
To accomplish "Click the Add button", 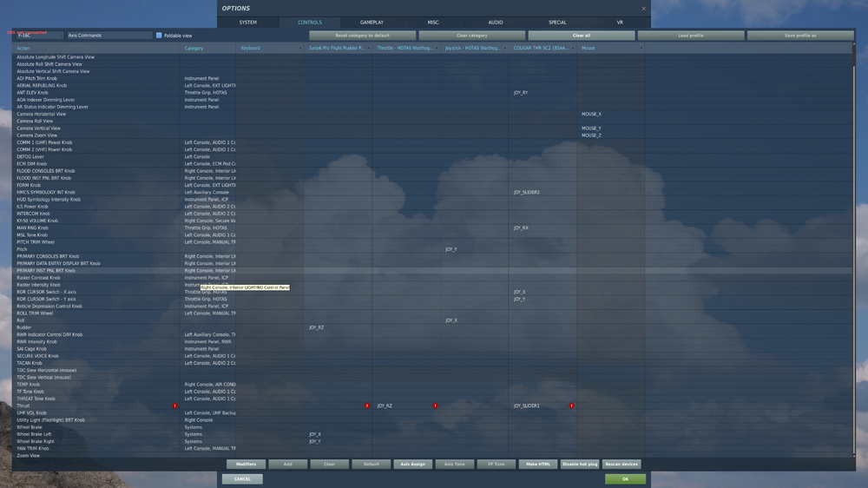I will [x=288, y=465].
